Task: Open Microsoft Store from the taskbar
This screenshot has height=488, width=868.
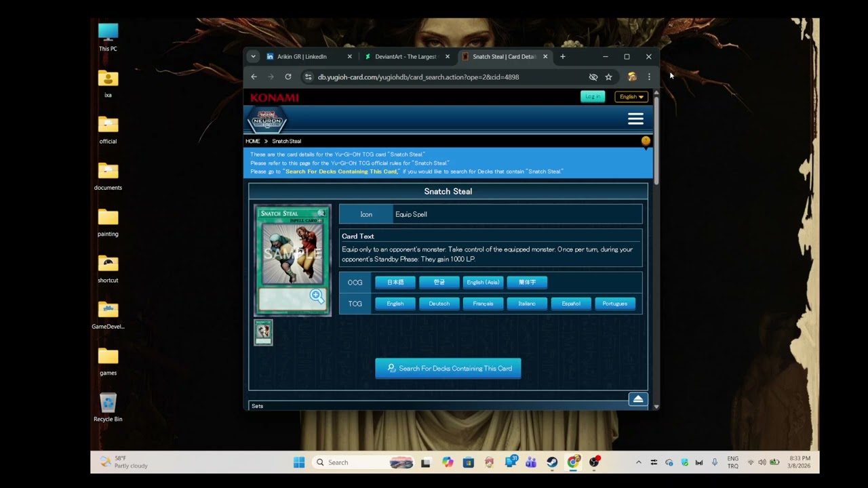Action: (468, 462)
